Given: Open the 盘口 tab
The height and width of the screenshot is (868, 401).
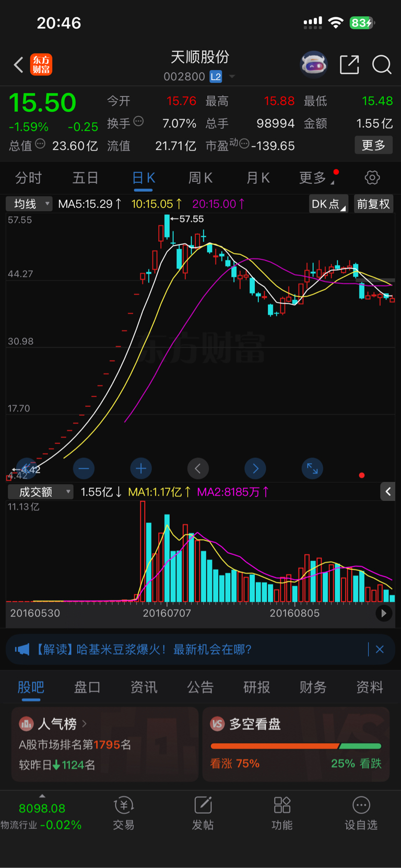Looking at the screenshot, I should point(87,687).
